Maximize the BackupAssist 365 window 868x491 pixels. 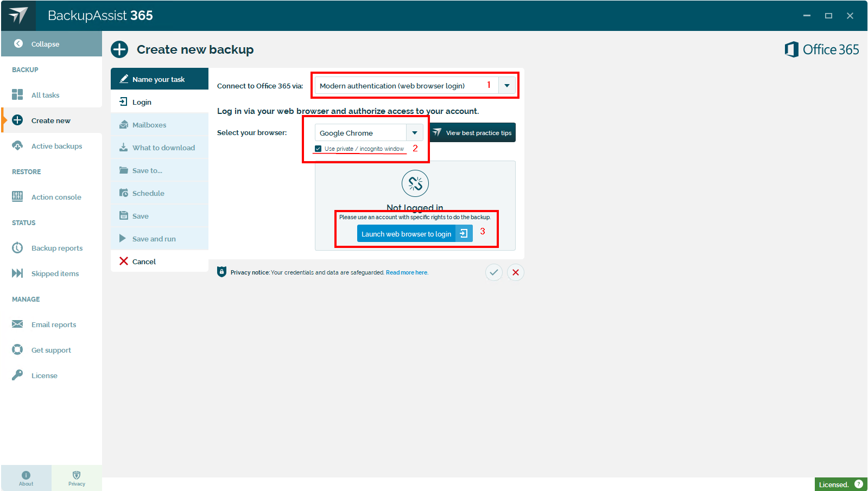tap(828, 16)
